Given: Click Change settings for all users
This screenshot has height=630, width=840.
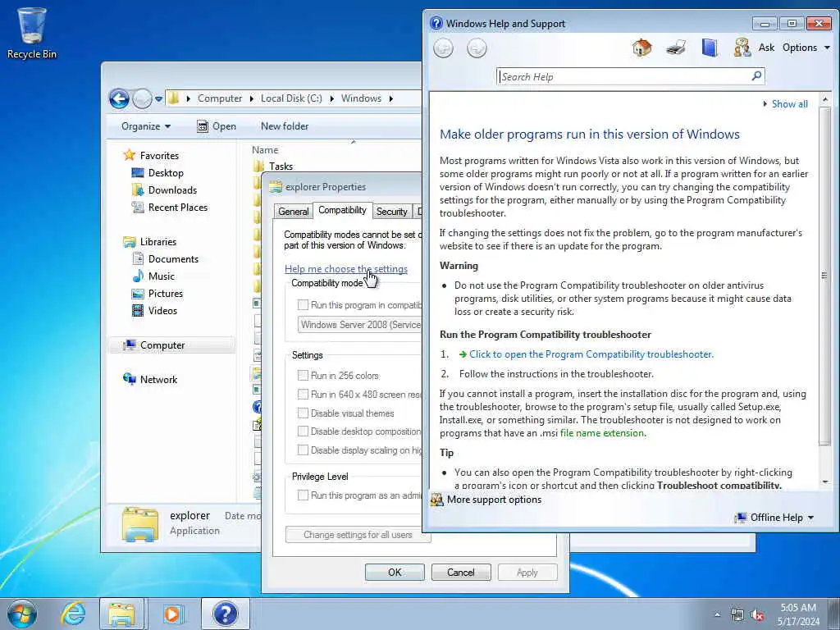Looking at the screenshot, I should pos(358,535).
